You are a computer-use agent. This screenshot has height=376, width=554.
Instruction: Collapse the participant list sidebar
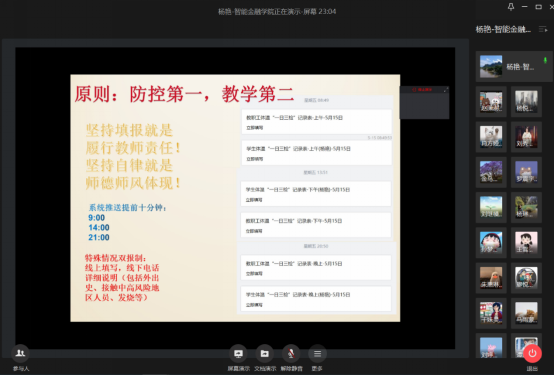point(543,29)
